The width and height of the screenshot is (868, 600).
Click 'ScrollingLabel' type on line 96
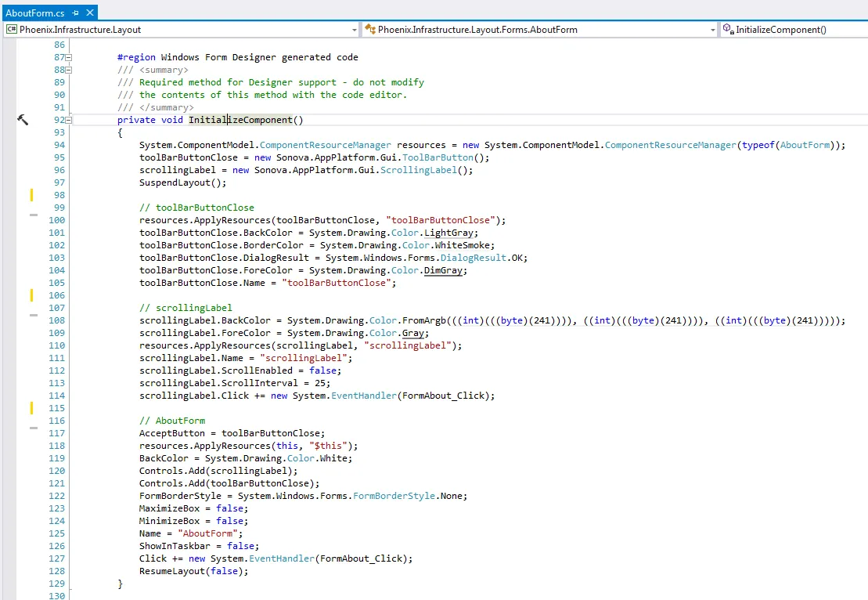click(419, 170)
